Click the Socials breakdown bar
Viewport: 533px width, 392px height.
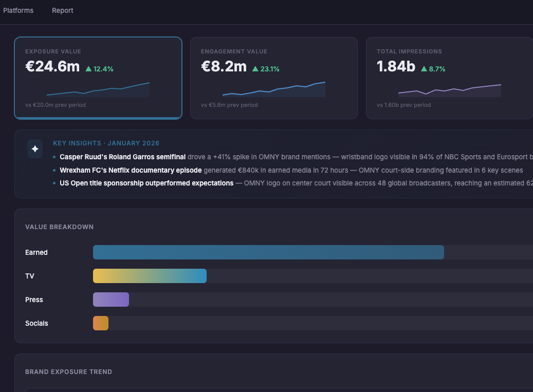pyautogui.click(x=100, y=323)
